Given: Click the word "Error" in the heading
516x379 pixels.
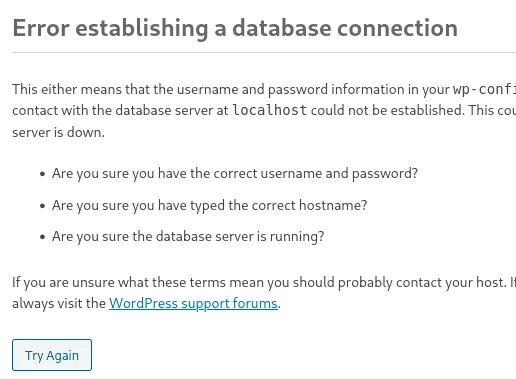Looking at the screenshot, I should (x=41, y=28).
